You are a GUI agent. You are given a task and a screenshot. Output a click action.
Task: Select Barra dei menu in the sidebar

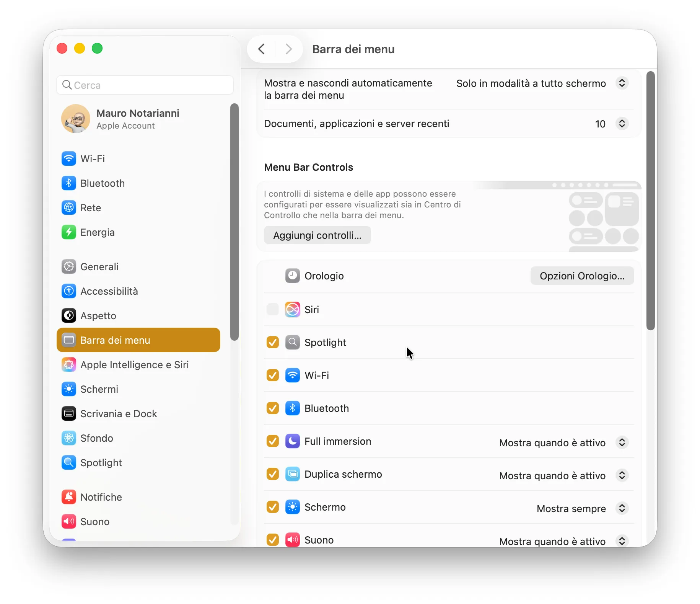(115, 340)
